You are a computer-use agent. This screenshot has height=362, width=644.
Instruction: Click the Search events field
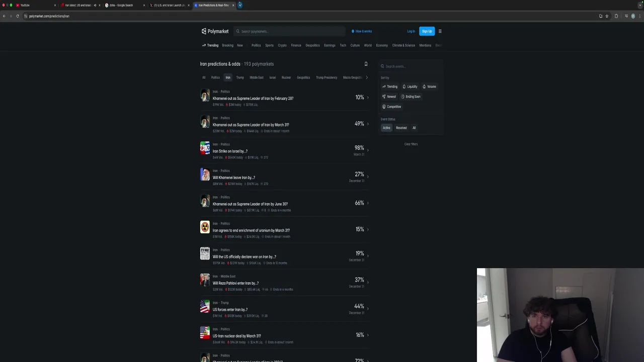(x=411, y=66)
